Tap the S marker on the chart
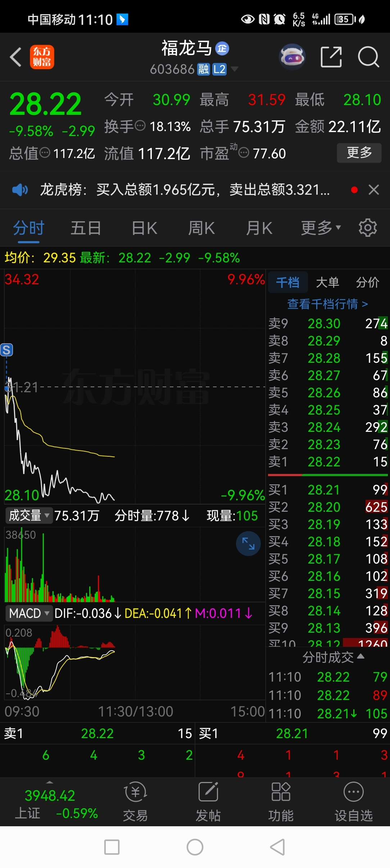The image size is (390, 868). point(6,350)
